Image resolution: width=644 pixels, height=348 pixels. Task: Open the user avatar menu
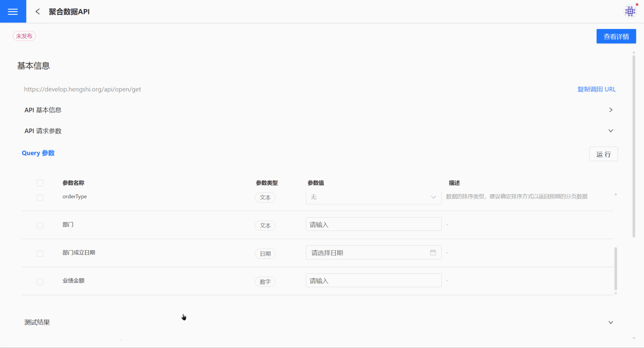(630, 12)
